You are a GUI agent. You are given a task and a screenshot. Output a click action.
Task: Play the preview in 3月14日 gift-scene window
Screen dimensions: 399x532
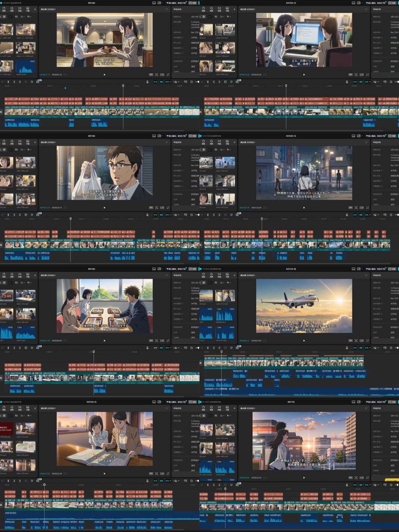click(105, 74)
